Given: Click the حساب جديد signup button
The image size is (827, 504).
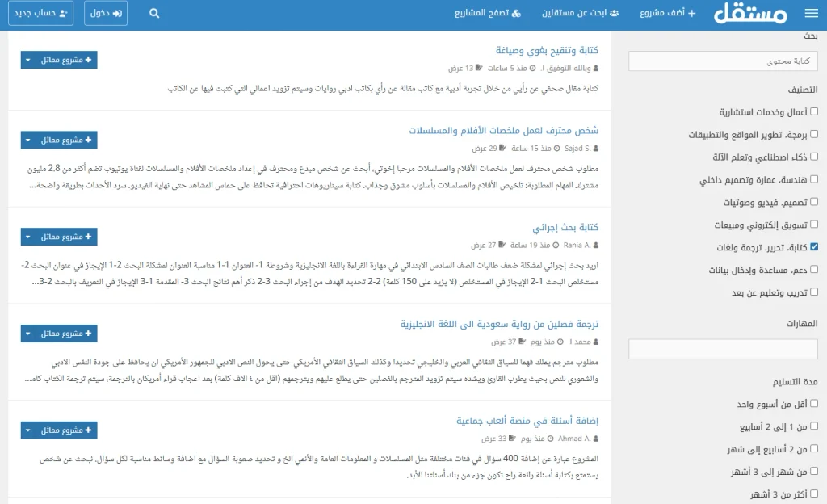Looking at the screenshot, I should [40, 13].
